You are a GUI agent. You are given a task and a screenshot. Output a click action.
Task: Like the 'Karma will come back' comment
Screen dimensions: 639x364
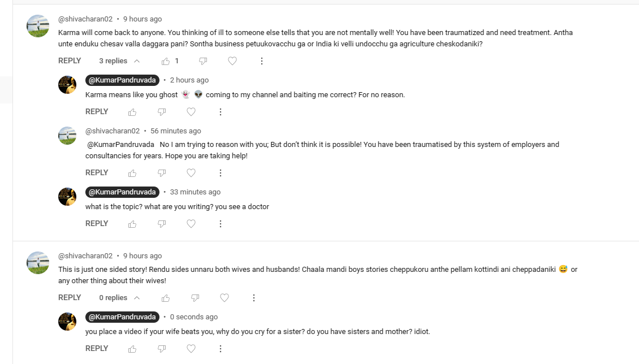coord(166,61)
